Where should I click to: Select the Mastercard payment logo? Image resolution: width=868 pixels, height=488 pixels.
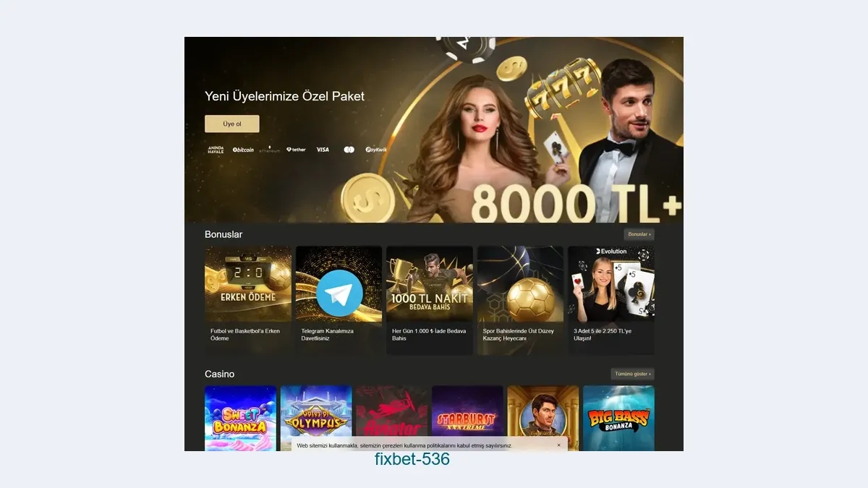tap(349, 150)
